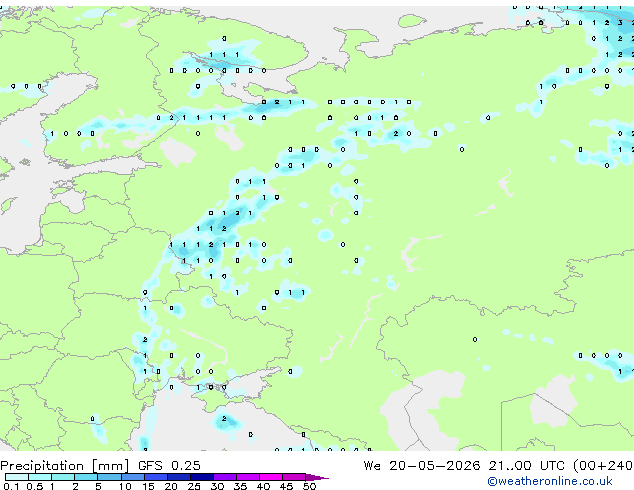Viewport: 634px width, 490px height.
Task: Click the 20–25 mm legend color swatch
Action: (x=179, y=477)
